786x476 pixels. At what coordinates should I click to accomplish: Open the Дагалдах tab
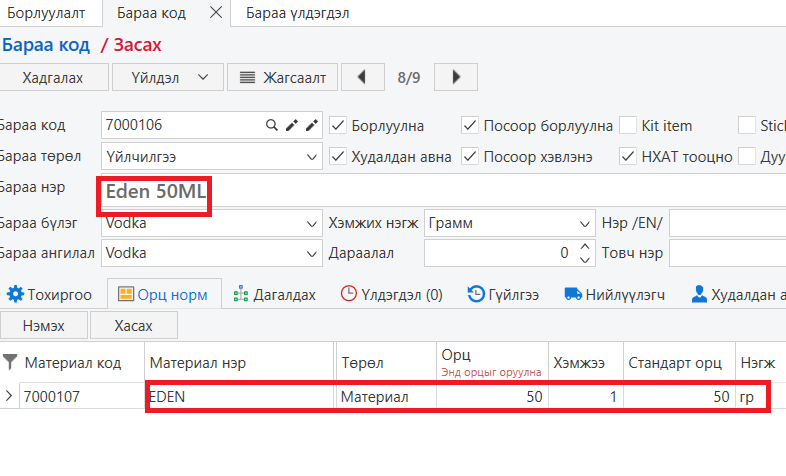tap(275, 294)
